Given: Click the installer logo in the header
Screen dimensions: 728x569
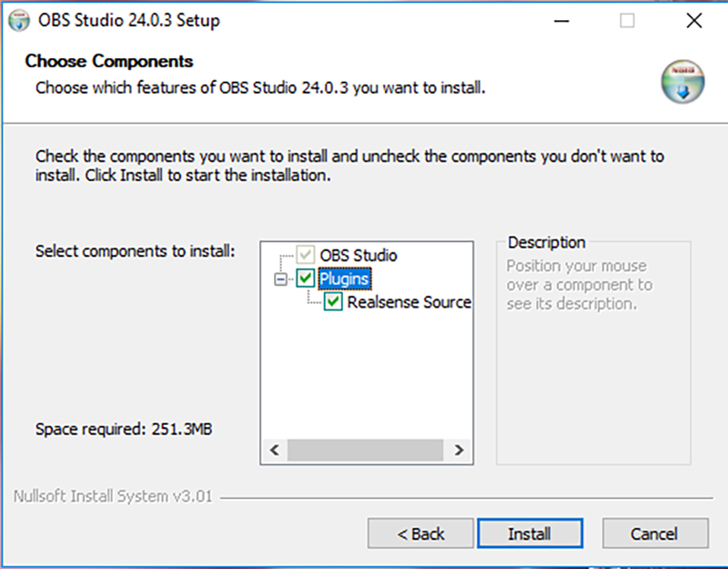Looking at the screenshot, I should point(682,80).
